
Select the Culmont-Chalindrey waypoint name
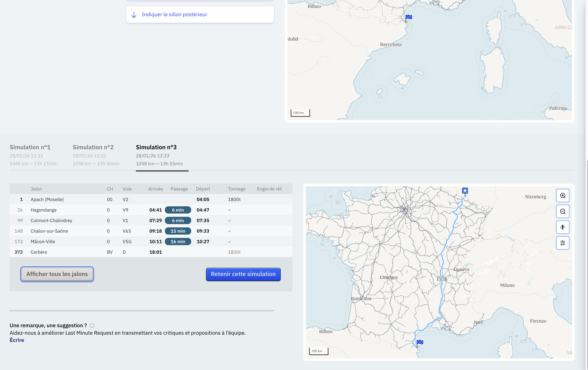pos(51,220)
